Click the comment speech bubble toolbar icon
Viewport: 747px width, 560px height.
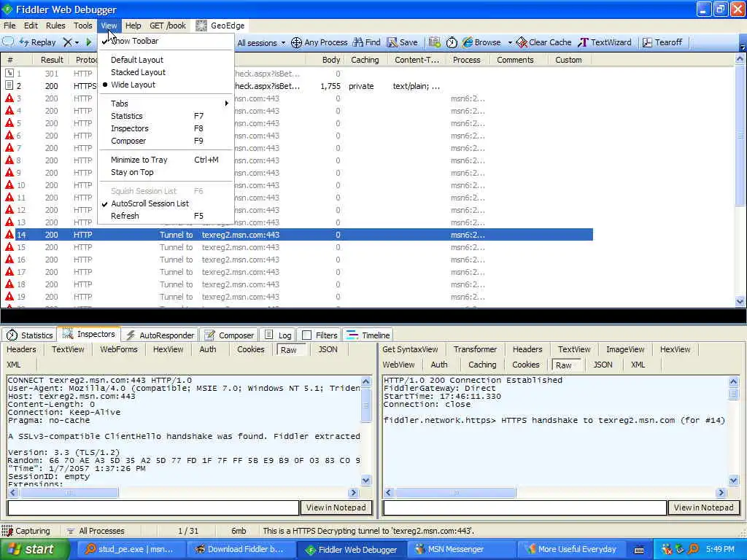coord(8,42)
